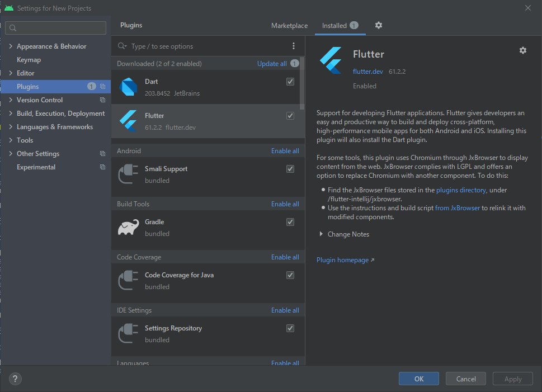Screen dimensions: 542x392
Task: Click the update count badge next to Update all
Action: pos(295,64)
